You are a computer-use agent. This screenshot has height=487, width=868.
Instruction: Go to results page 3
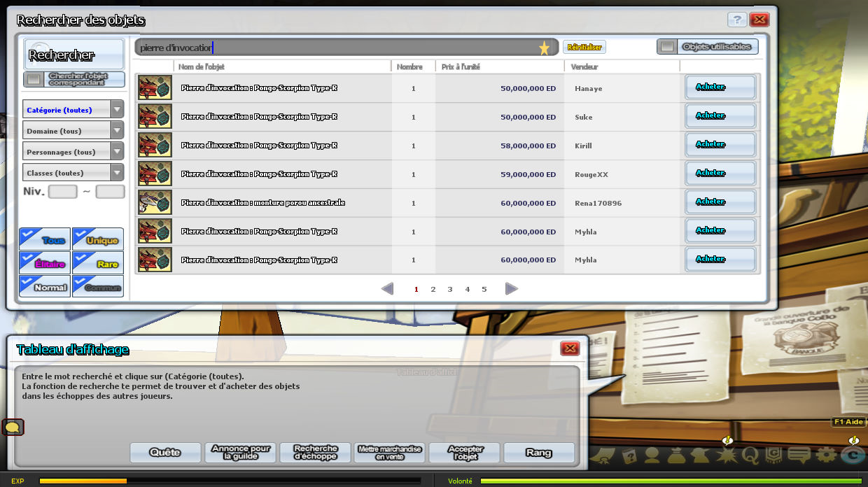pos(450,289)
